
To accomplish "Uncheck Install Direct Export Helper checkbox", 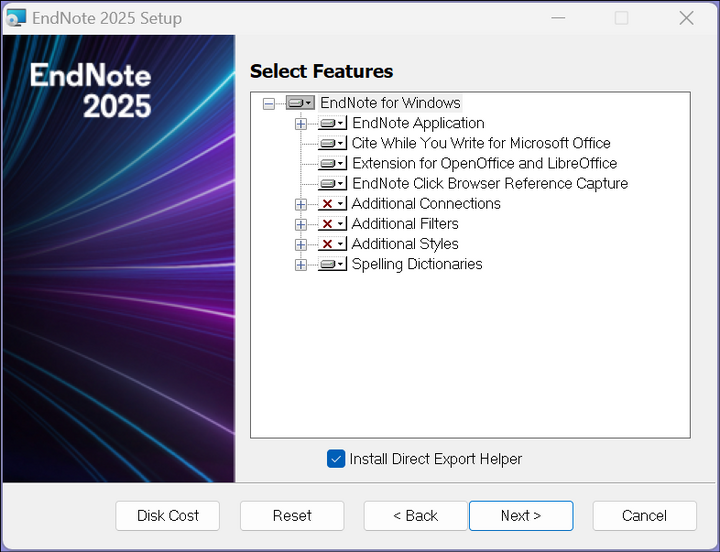I will click(x=336, y=459).
